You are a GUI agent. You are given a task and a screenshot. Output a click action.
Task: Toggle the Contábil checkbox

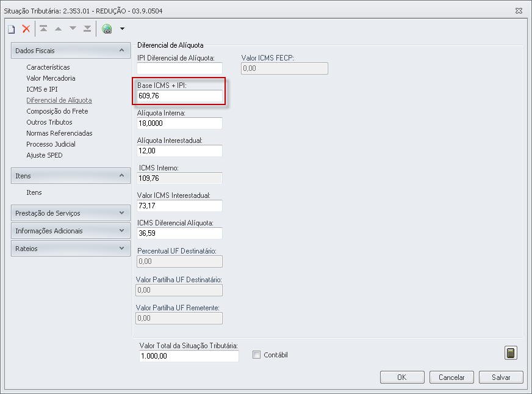pyautogui.click(x=256, y=355)
